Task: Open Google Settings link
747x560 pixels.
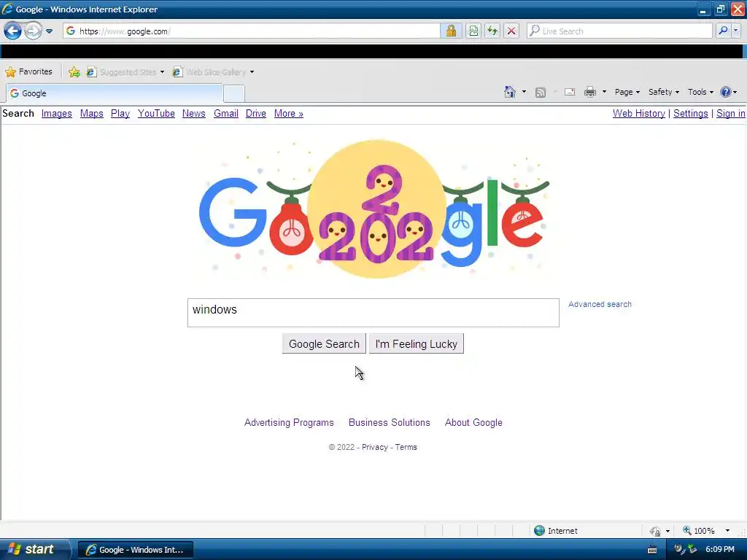Action: (x=690, y=113)
